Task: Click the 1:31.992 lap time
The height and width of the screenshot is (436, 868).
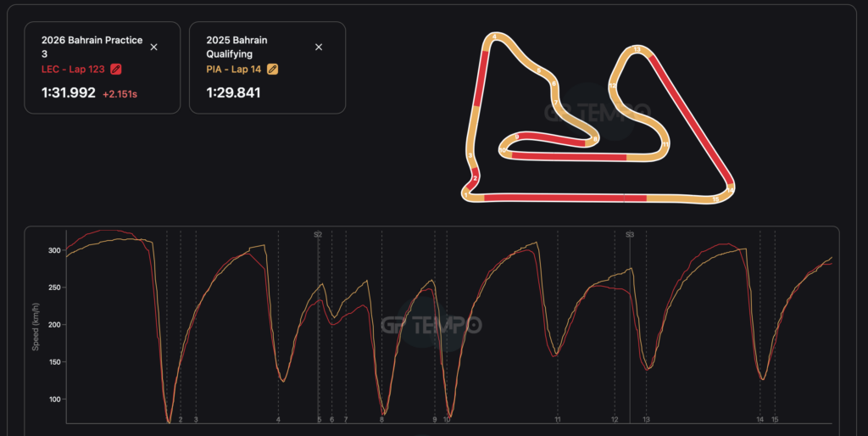Action: click(69, 92)
